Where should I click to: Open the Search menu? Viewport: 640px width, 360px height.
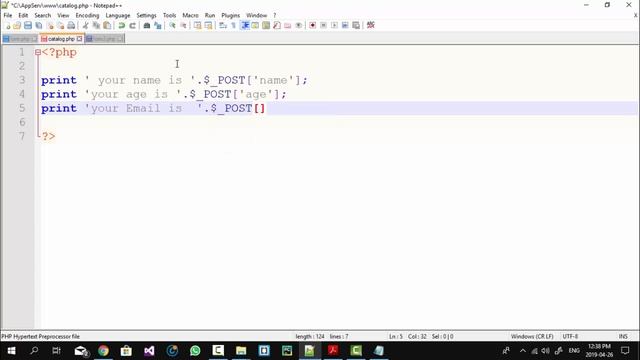point(43,16)
